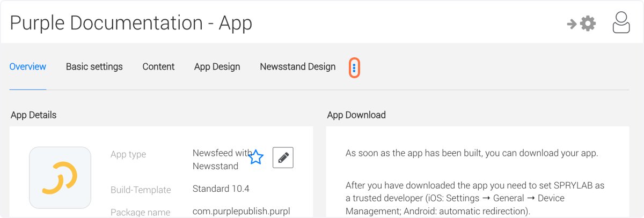Screen dimensions: 644x218
Task: Open the App Design tab
Action: point(217,67)
